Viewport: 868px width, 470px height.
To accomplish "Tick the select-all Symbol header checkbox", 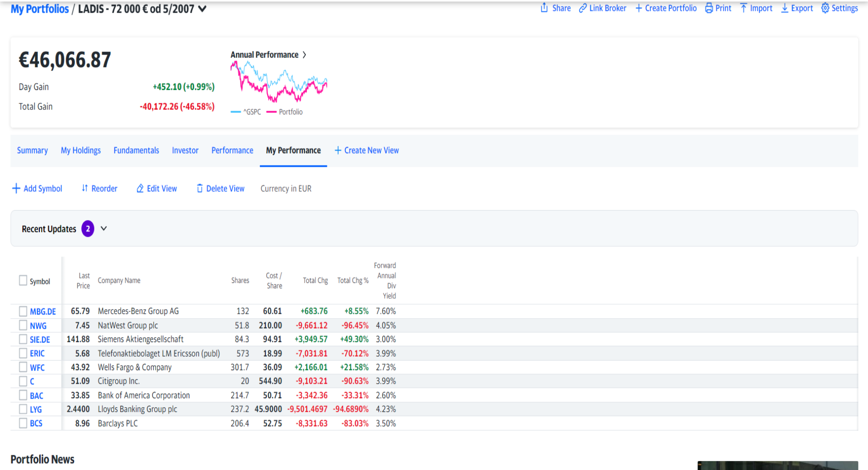I will 23,281.
